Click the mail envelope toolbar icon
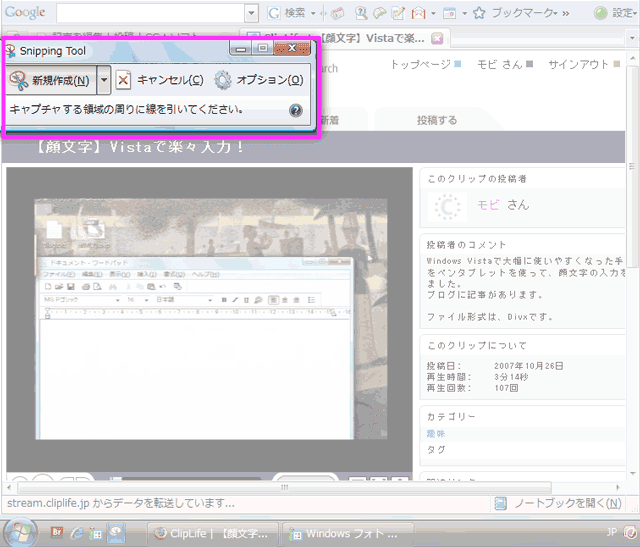 (418, 13)
